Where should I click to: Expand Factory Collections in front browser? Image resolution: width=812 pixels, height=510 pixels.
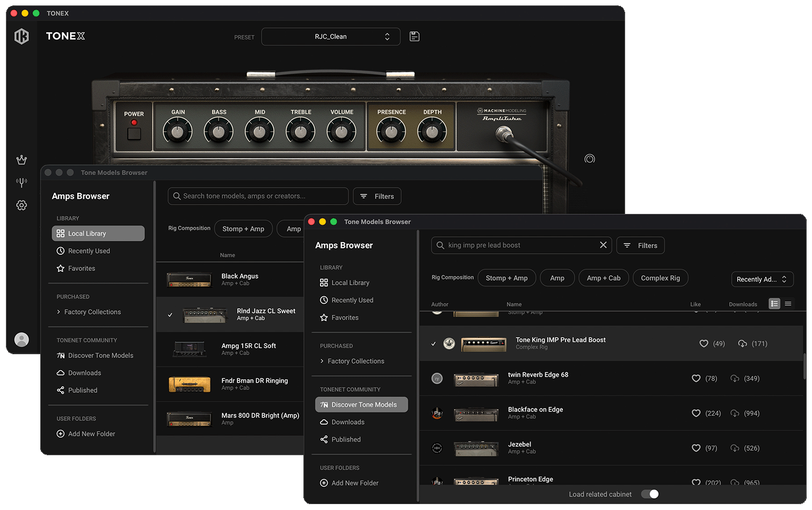click(x=352, y=361)
